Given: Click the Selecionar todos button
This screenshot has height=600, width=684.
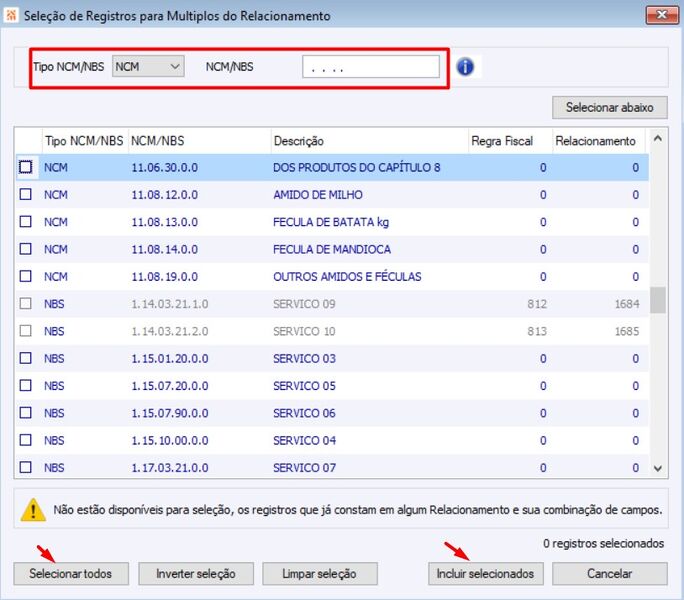Looking at the screenshot, I should tap(71, 573).
